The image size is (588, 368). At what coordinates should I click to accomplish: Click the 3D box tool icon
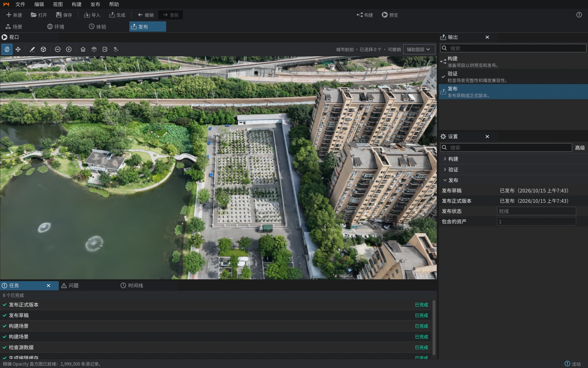pyautogui.click(x=43, y=49)
